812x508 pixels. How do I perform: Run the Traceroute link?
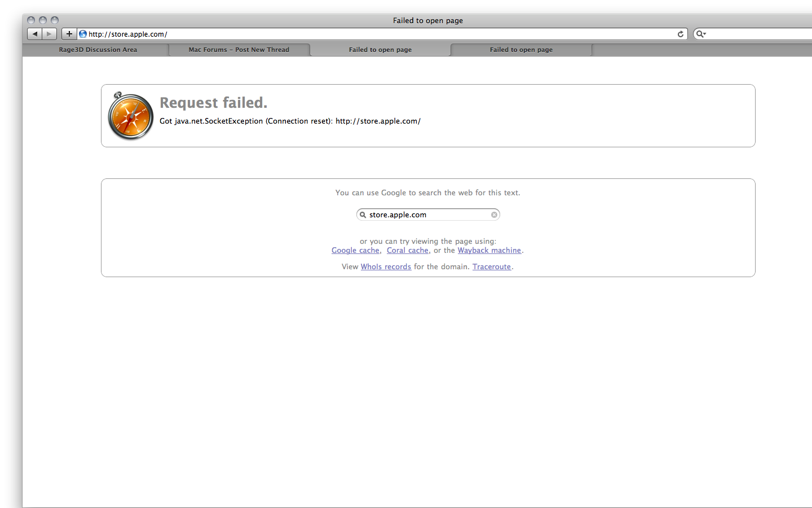[x=492, y=266]
